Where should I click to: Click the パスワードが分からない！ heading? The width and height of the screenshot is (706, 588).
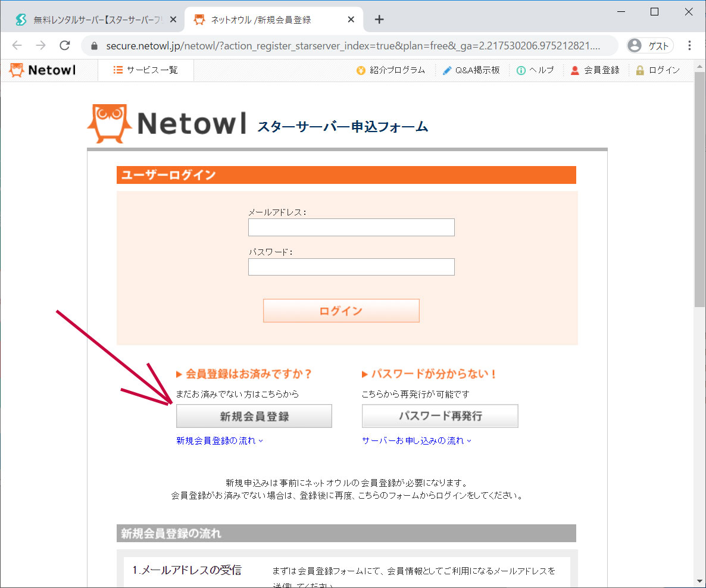pyautogui.click(x=430, y=374)
